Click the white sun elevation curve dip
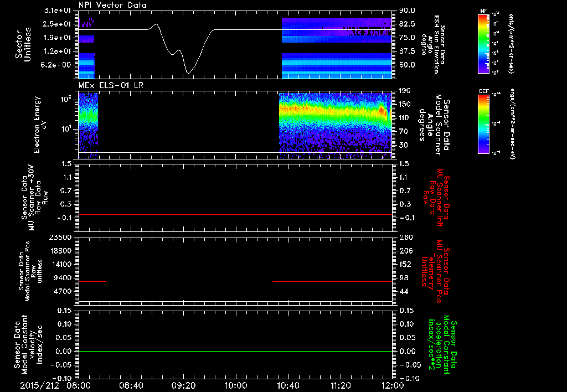Image resolution: width=567 pixels, height=392 pixels. pos(188,73)
